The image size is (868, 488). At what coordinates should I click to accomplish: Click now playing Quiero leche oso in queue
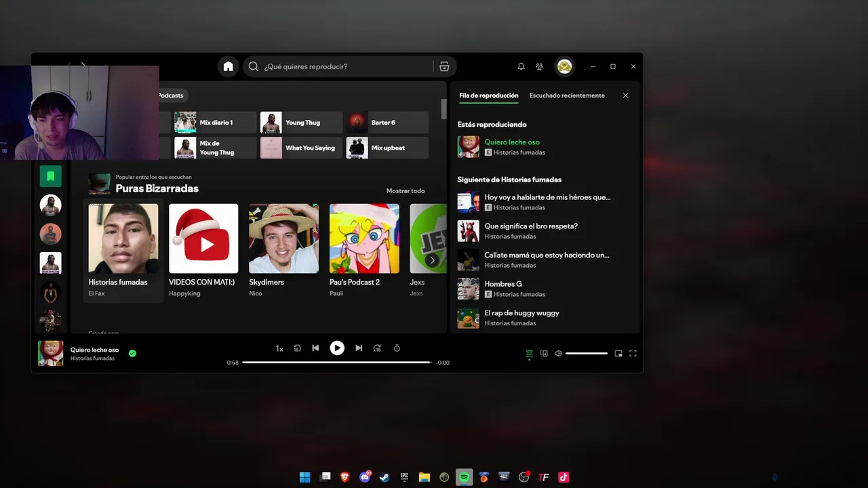click(545, 147)
